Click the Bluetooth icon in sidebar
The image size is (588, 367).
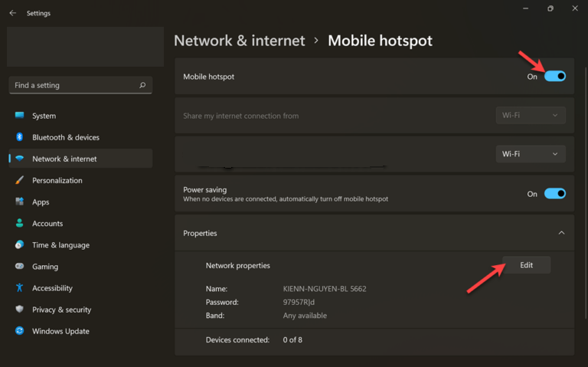(19, 137)
